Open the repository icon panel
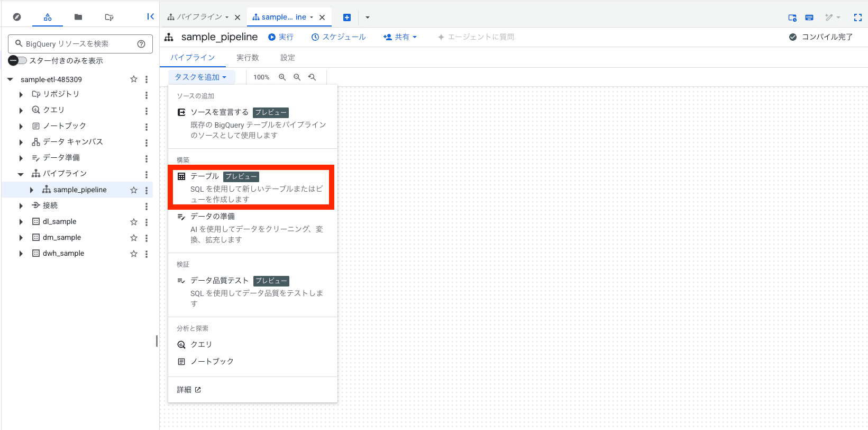This screenshot has width=868, height=430. click(109, 17)
